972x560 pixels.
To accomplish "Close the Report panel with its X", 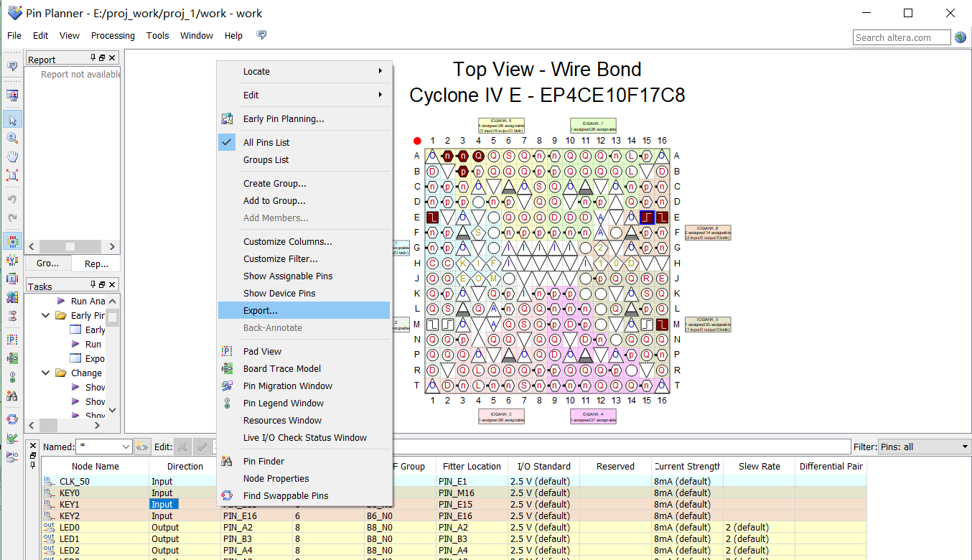I will (113, 58).
